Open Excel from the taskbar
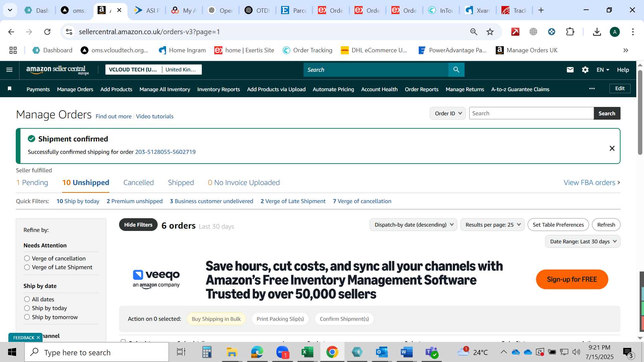The image size is (644, 362). click(x=307, y=352)
